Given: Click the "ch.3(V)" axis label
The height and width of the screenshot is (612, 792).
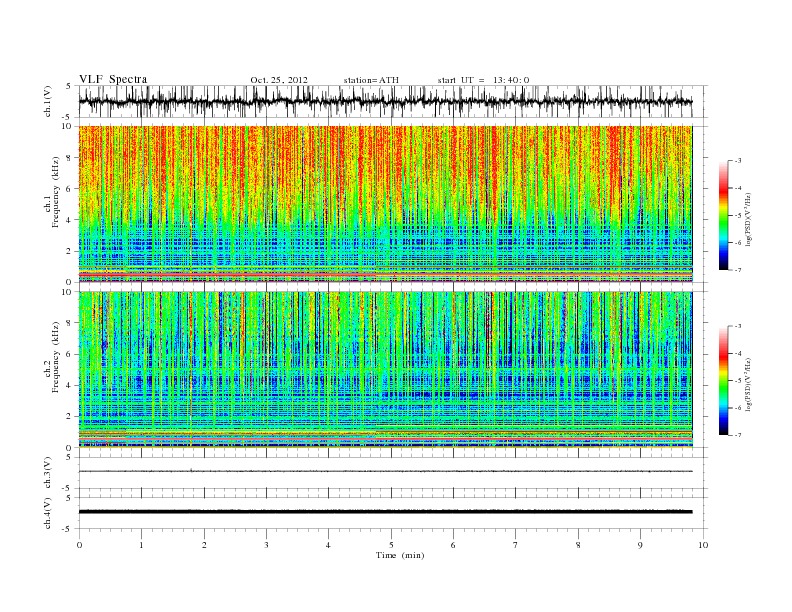Looking at the screenshot, I should pyautogui.click(x=48, y=473).
